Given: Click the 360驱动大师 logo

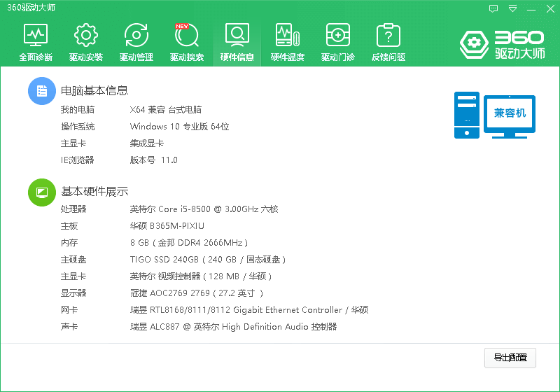Looking at the screenshot, I should [502, 45].
